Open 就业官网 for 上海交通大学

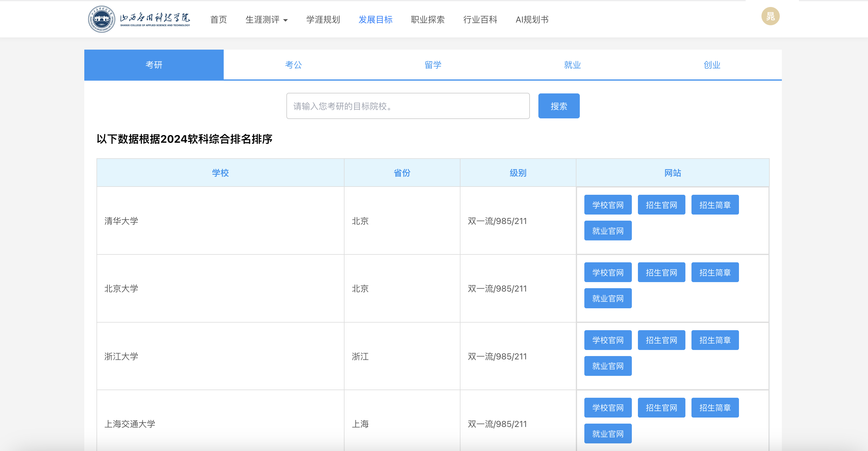point(608,434)
